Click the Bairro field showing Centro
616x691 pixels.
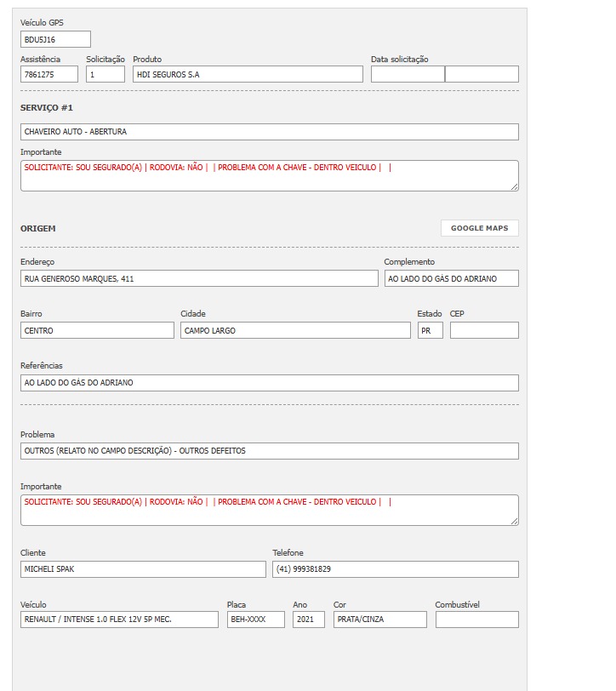tap(97, 330)
